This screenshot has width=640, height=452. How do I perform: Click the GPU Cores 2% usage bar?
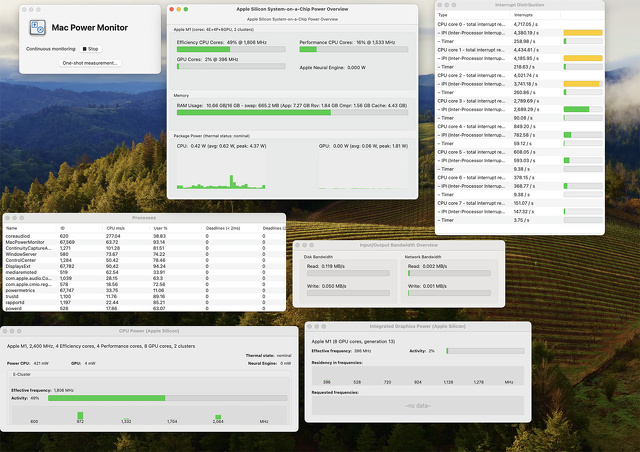(x=231, y=66)
